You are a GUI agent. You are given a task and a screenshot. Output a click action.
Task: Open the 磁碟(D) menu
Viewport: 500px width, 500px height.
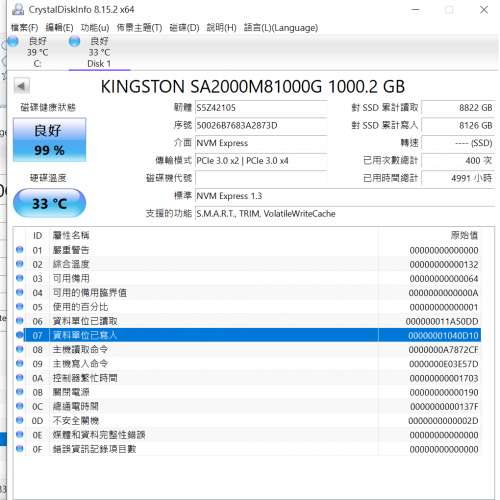[184, 28]
